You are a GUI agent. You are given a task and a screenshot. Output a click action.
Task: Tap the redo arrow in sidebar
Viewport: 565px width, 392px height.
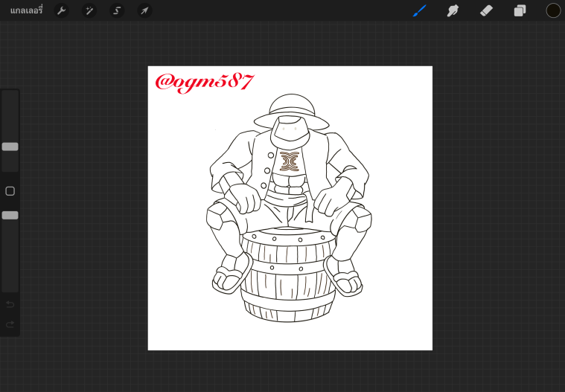[10, 324]
